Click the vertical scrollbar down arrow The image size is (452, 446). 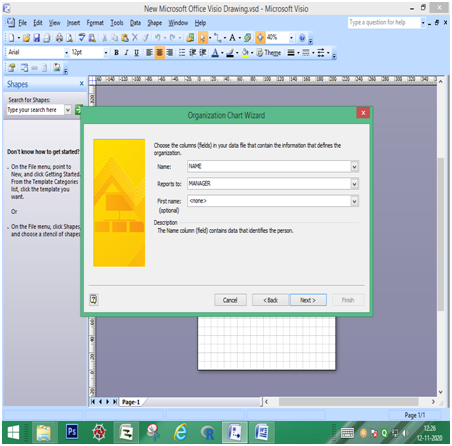pyautogui.click(x=440, y=392)
